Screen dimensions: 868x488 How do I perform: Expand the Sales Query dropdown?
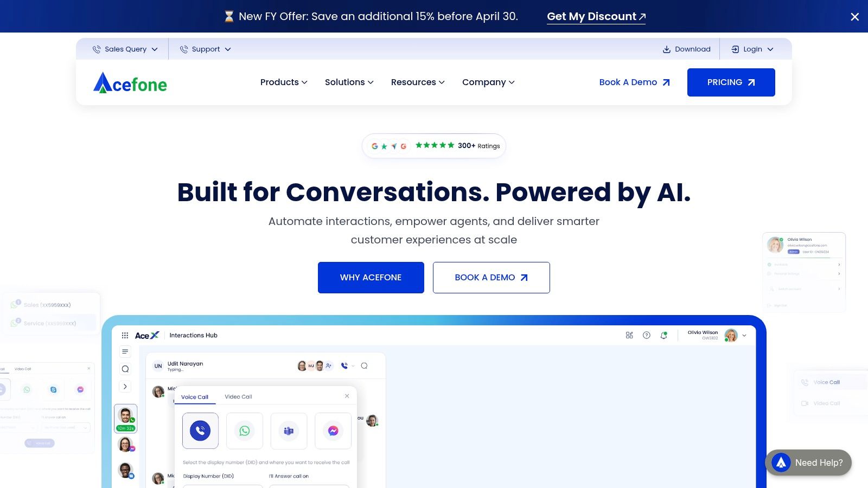[x=125, y=49]
